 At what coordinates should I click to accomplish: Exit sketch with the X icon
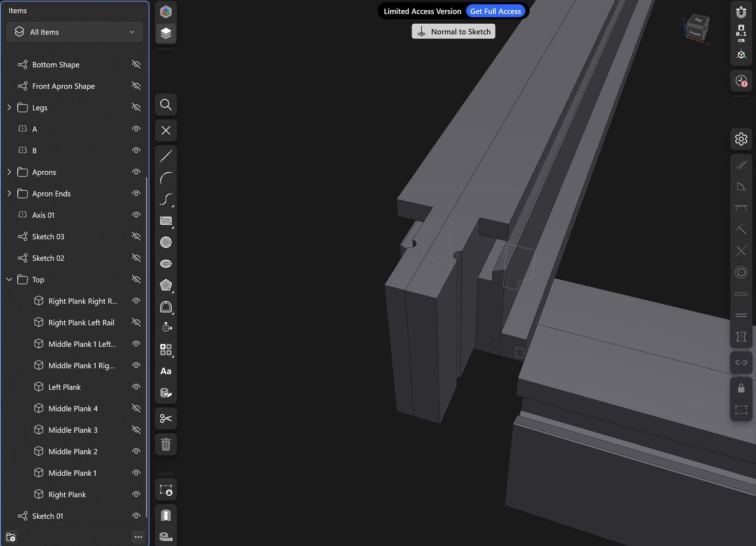click(166, 131)
